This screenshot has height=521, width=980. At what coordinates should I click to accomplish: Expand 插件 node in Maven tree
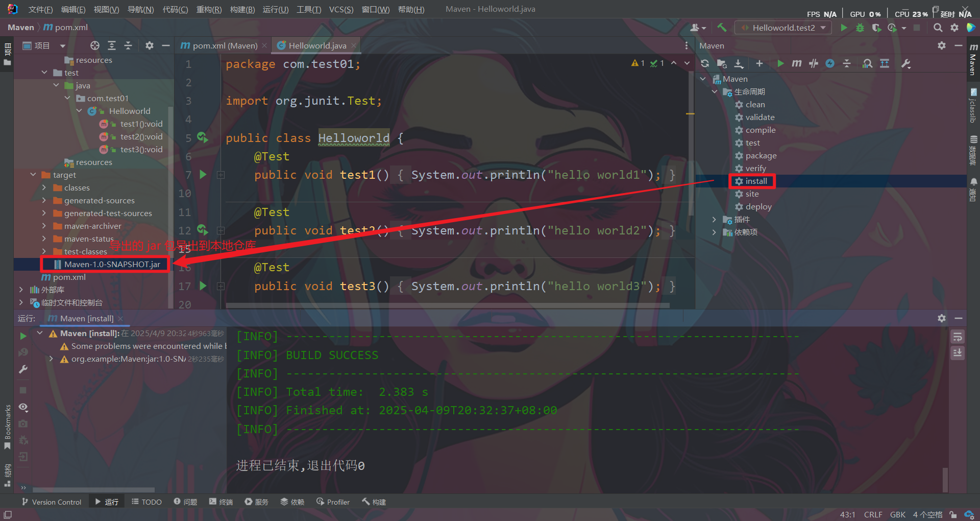coord(715,219)
